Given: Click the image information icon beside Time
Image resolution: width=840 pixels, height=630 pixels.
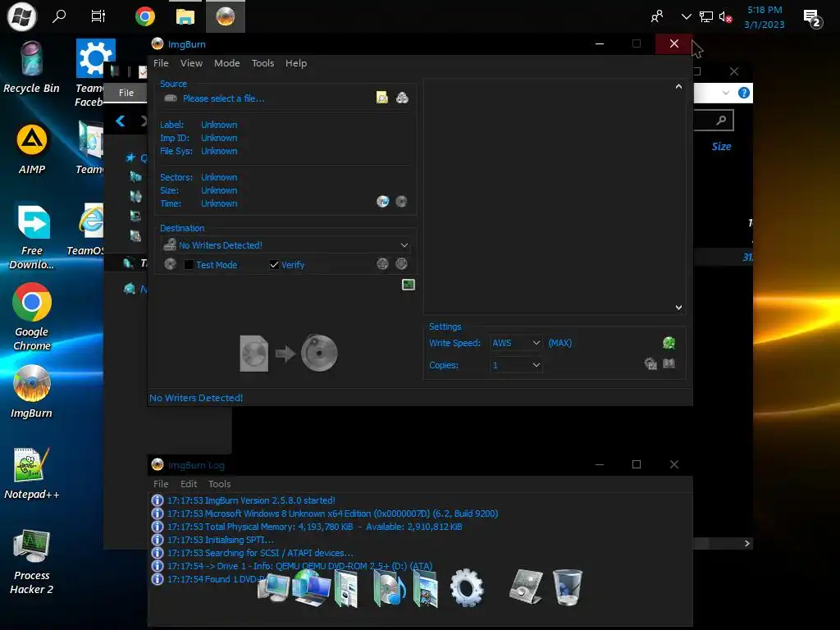Looking at the screenshot, I should click(x=382, y=202).
